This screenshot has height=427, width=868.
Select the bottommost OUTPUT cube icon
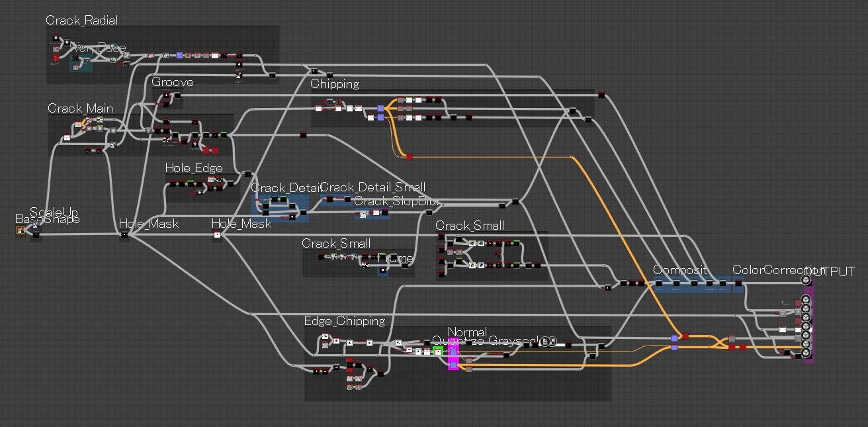805,352
